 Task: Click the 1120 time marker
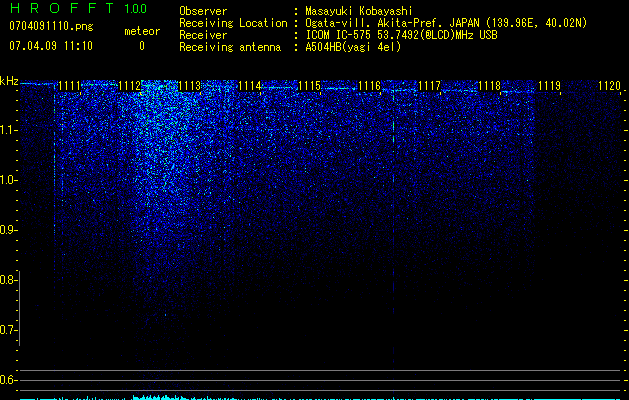(x=609, y=86)
